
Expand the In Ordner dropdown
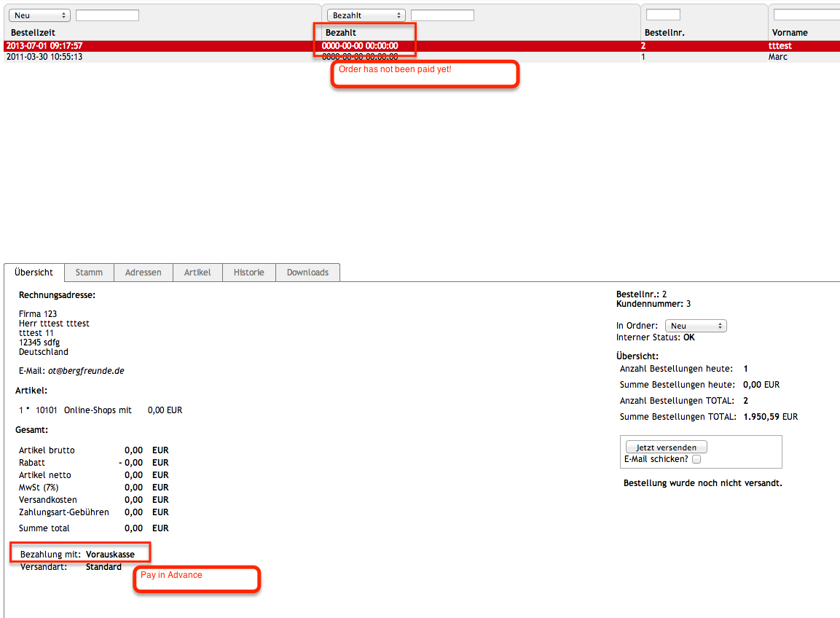click(x=695, y=326)
